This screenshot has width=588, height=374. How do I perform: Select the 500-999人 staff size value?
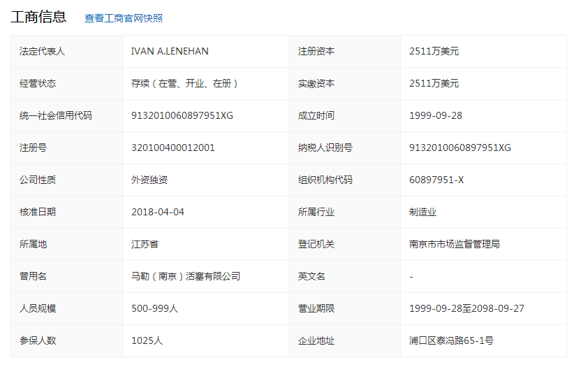[154, 308]
